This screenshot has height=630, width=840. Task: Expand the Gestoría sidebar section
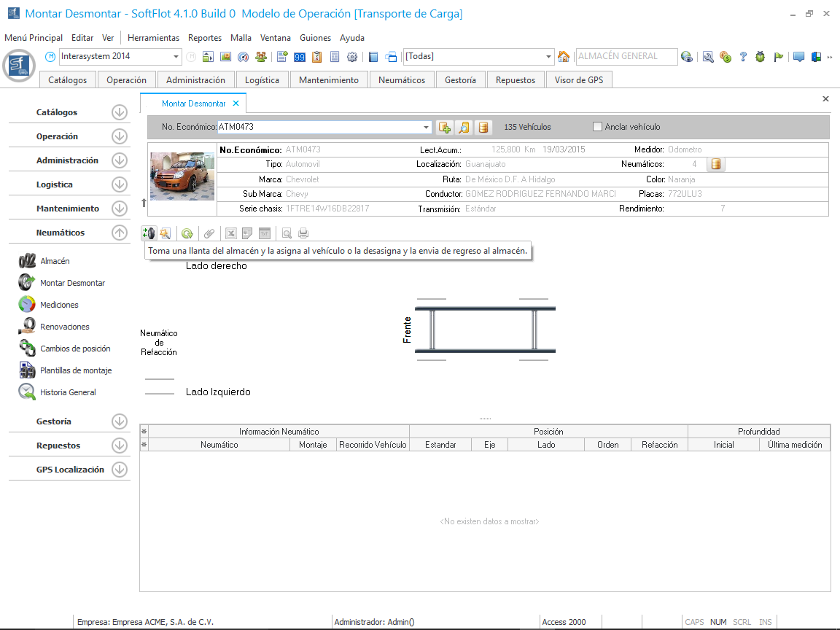point(120,421)
